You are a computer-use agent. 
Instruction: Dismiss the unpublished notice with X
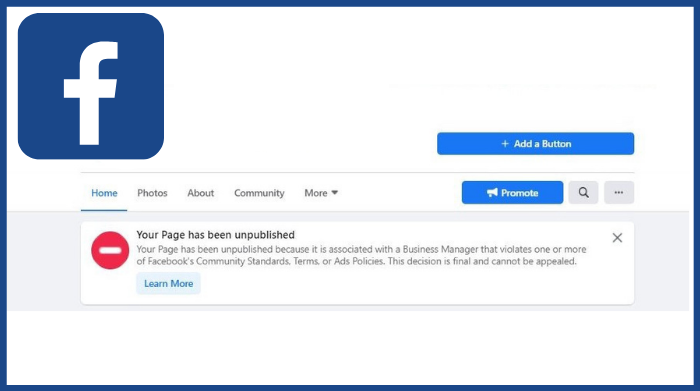617,238
